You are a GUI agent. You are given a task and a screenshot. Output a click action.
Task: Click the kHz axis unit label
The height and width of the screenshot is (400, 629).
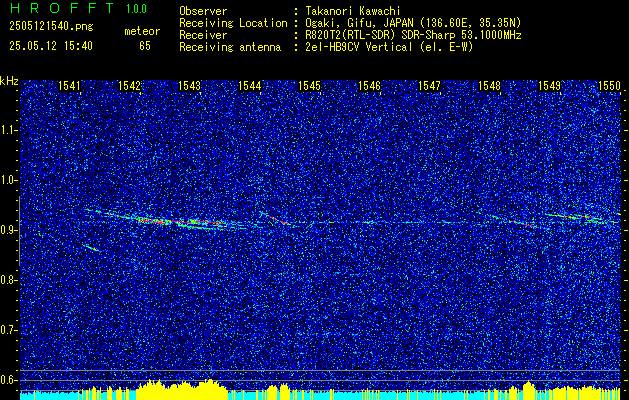click(x=9, y=81)
